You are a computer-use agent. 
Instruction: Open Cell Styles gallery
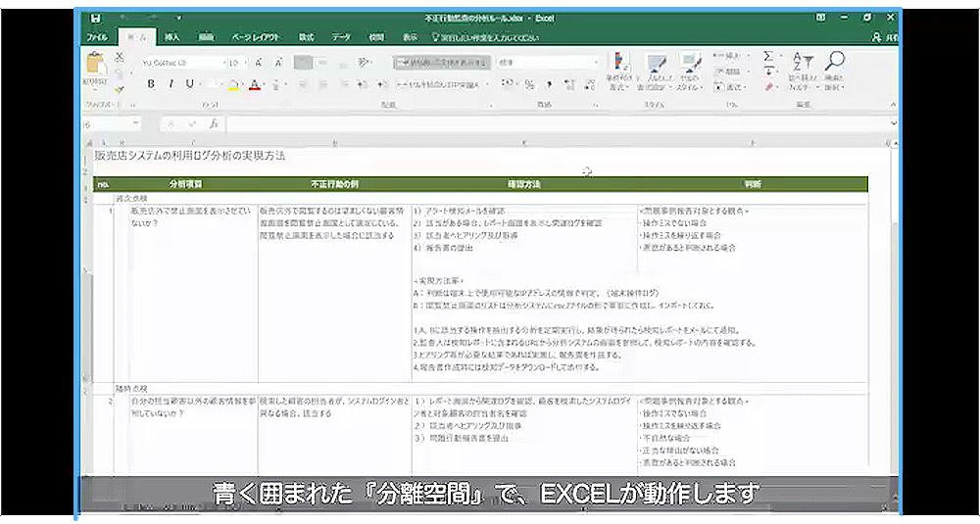tap(689, 71)
